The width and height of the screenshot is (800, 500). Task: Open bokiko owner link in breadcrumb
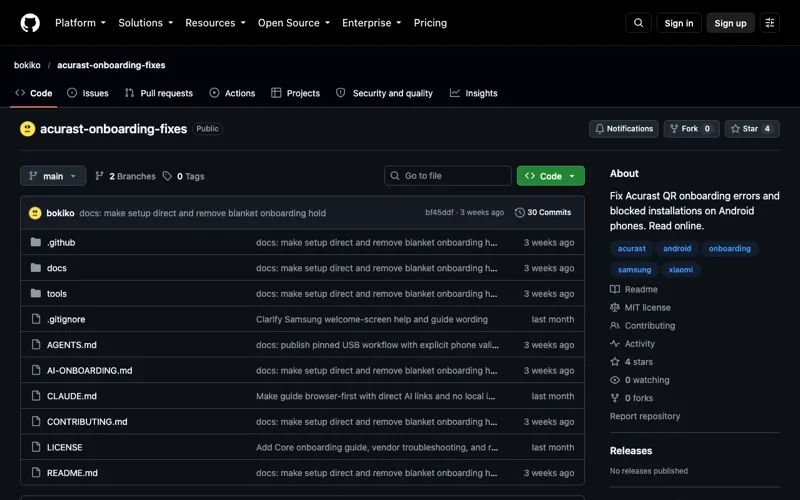tap(27, 65)
